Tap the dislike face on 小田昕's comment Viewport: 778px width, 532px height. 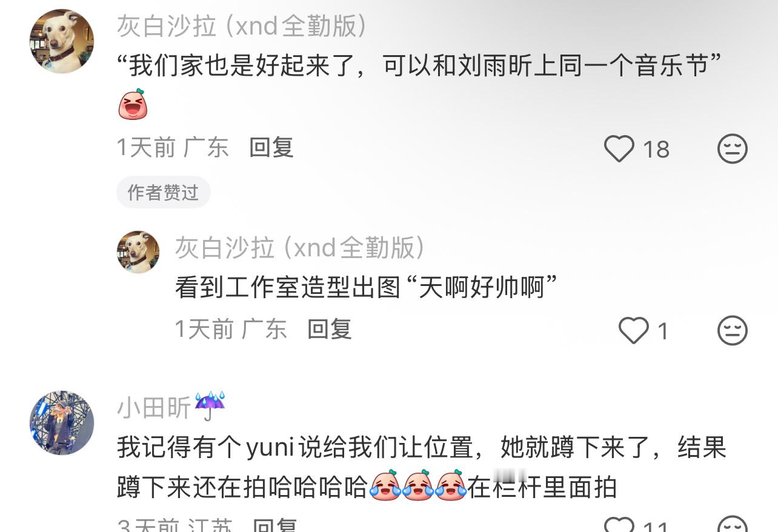tap(733, 525)
